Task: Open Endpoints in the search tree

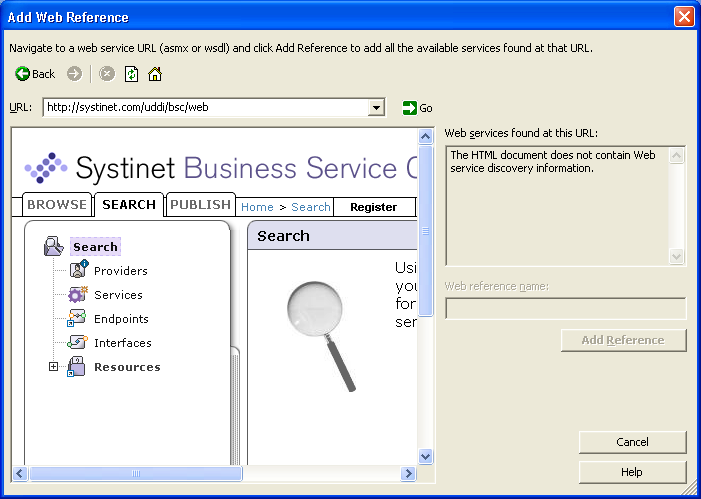Action: point(121,319)
